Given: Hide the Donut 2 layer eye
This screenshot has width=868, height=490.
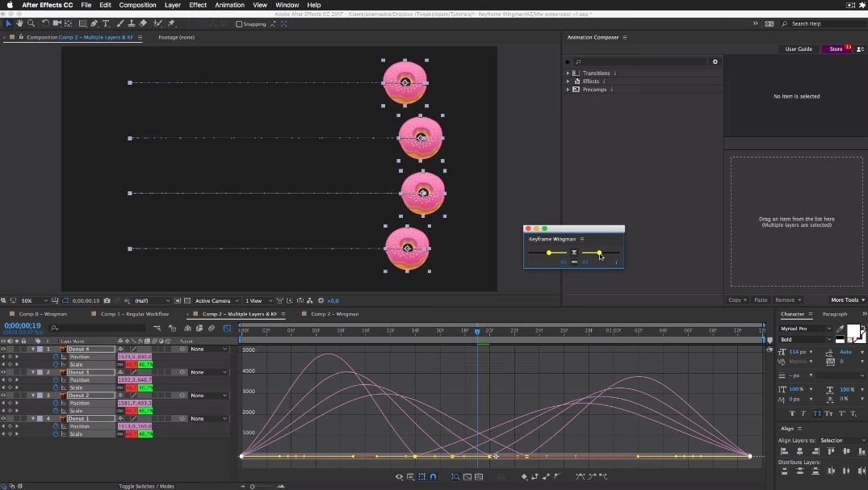Looking at the screenshot, I should point(3,396).
